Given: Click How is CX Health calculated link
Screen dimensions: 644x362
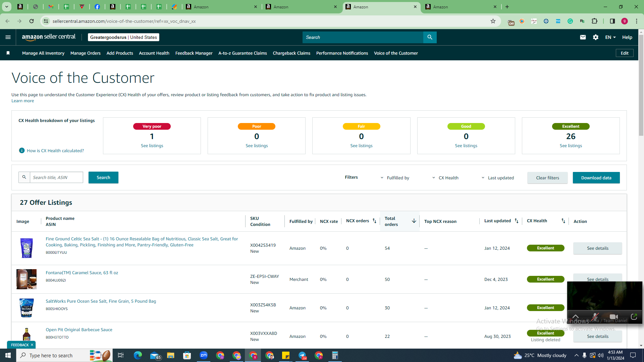Looking at the screenshot, I should coord(55,150).
